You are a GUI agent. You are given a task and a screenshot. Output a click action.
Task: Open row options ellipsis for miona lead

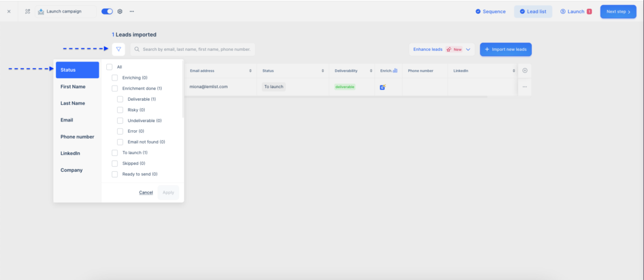pos(525,87)
